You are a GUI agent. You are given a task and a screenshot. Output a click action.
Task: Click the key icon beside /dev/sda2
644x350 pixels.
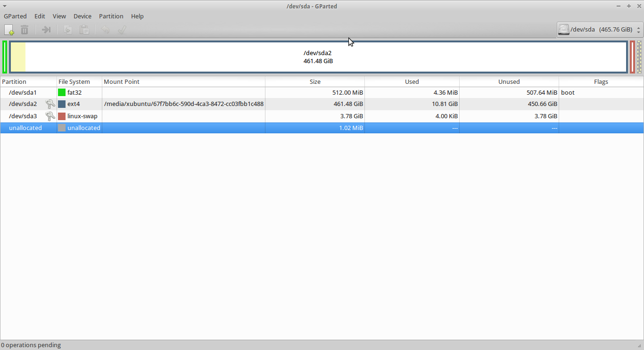coord(50,104)
